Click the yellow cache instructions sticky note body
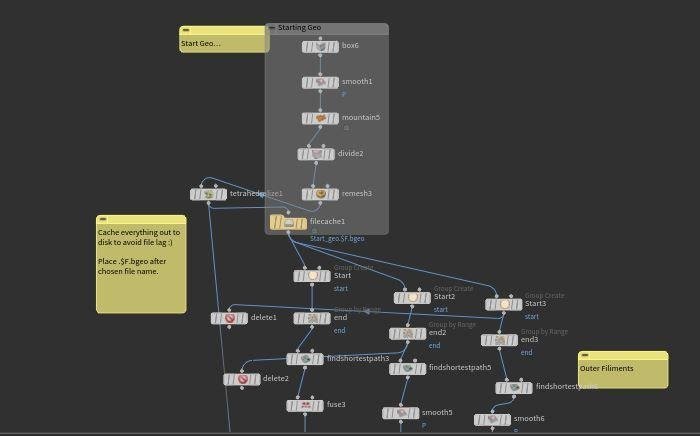 [141, 265]
